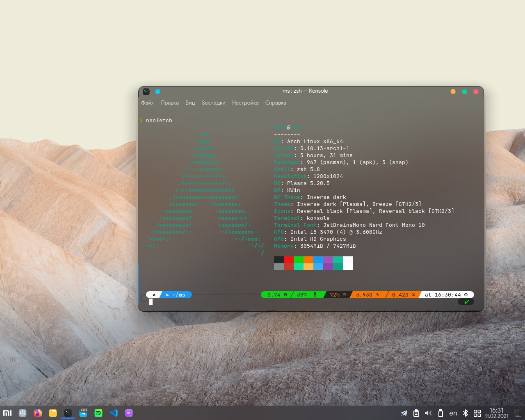Viewport: 525px width, 420px height.
Task: Click 'JetBrainsMono Nerd Font Mono 10' text
Action: click(x=374, y=225)
